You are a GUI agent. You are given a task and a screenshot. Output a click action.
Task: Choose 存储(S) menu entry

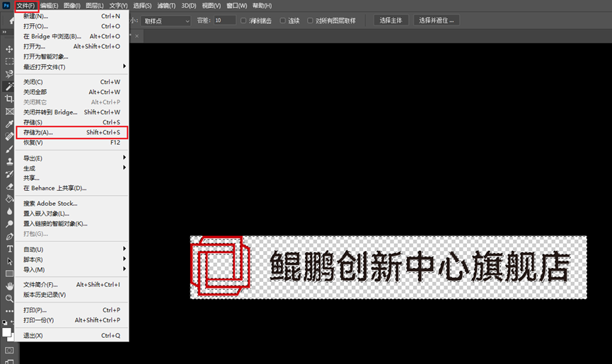click(x=71, y=122)
